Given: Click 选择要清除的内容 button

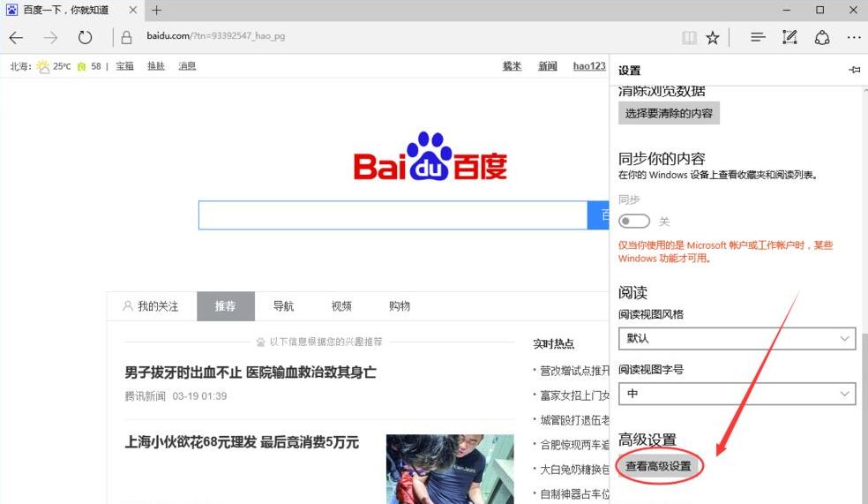Looking at the screenshot, I should tap(669, 113).
